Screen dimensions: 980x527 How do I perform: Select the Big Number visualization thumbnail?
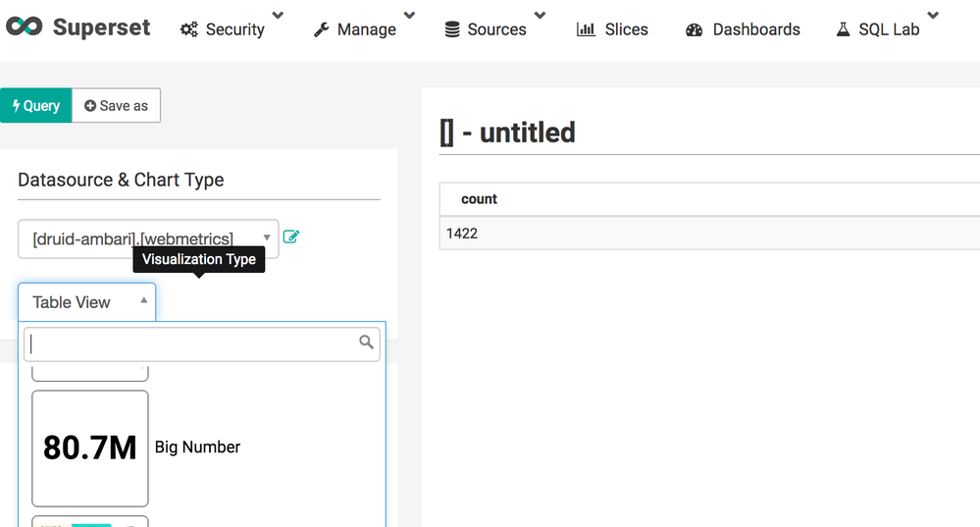tap(90, 448)
